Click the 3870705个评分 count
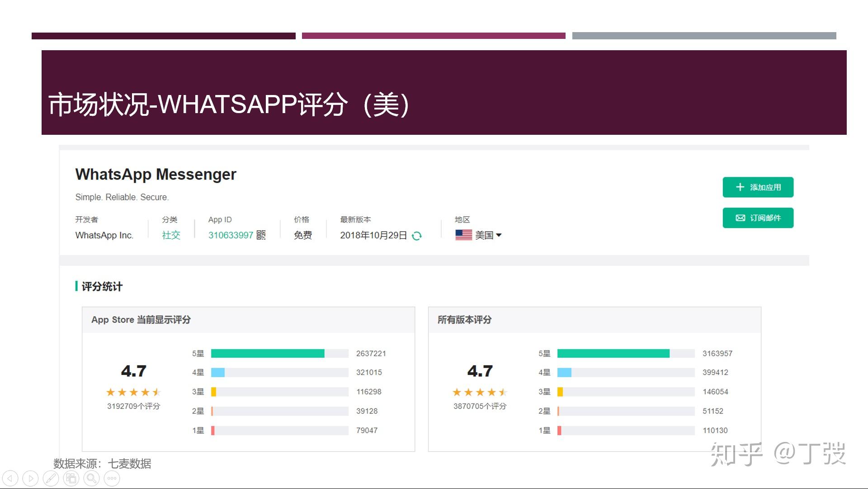The width and height of the screenshot is (868, 489). 480,406
